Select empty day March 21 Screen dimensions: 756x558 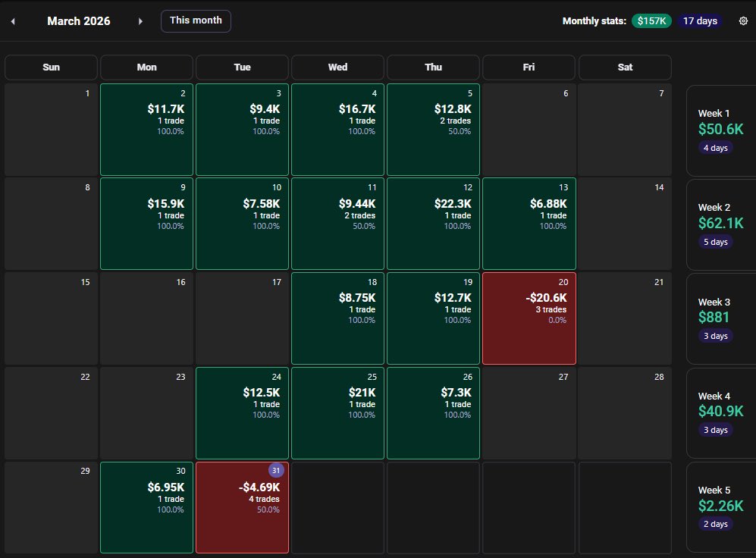point(625,318)
